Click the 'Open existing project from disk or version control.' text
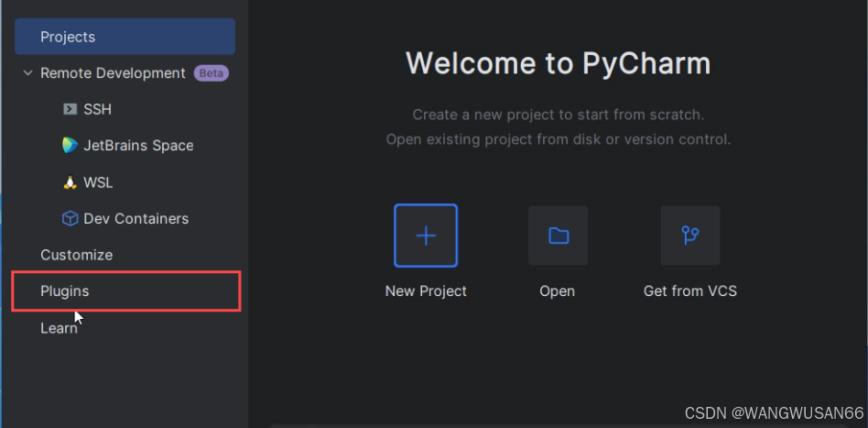The image size is (868, 428). click(x=558, y=139)
